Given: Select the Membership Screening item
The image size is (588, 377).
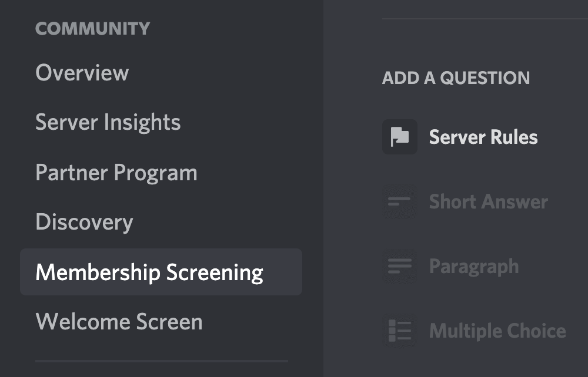Looking at the screenshot, I should [161, 272].
